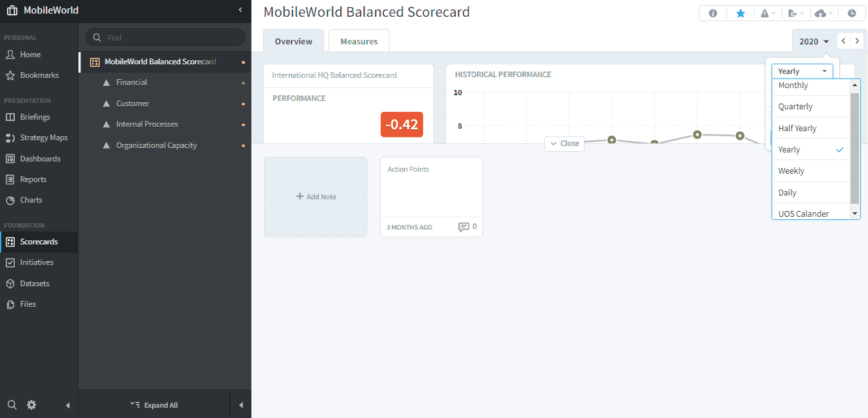Click the bottom-left search magnifier icon

tap(12, 404)
